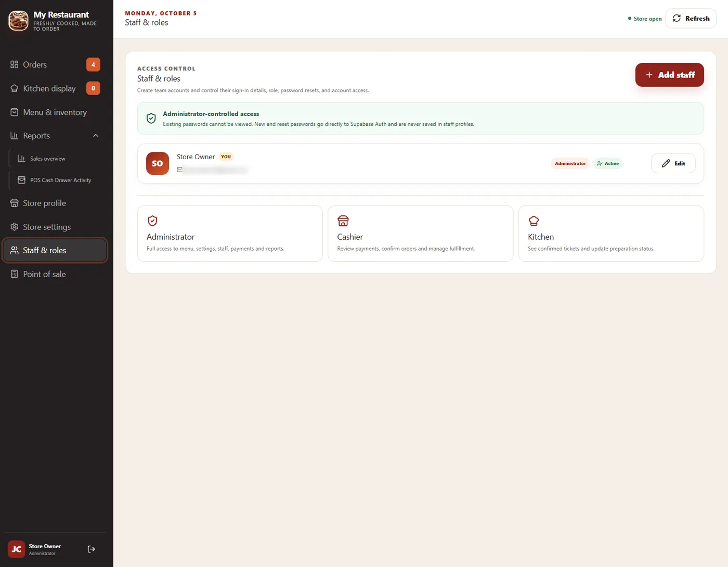Click the Menu & inventory icon

(14, 112)
